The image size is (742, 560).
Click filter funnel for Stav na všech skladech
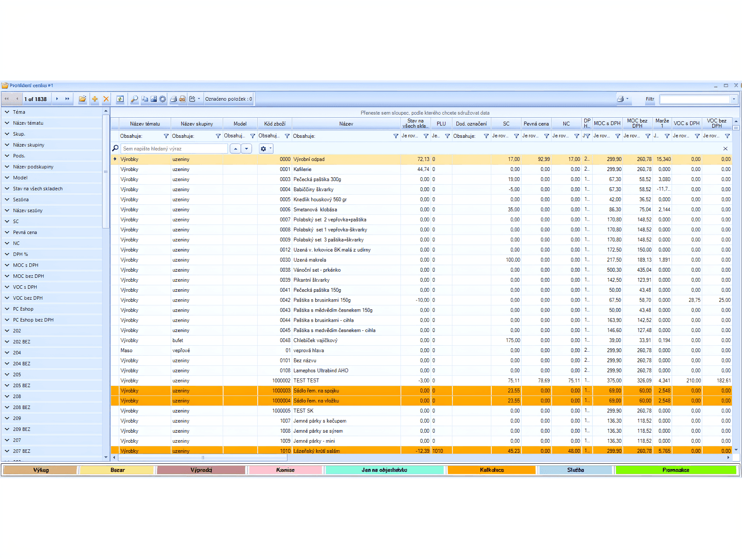tap(426, 136)
